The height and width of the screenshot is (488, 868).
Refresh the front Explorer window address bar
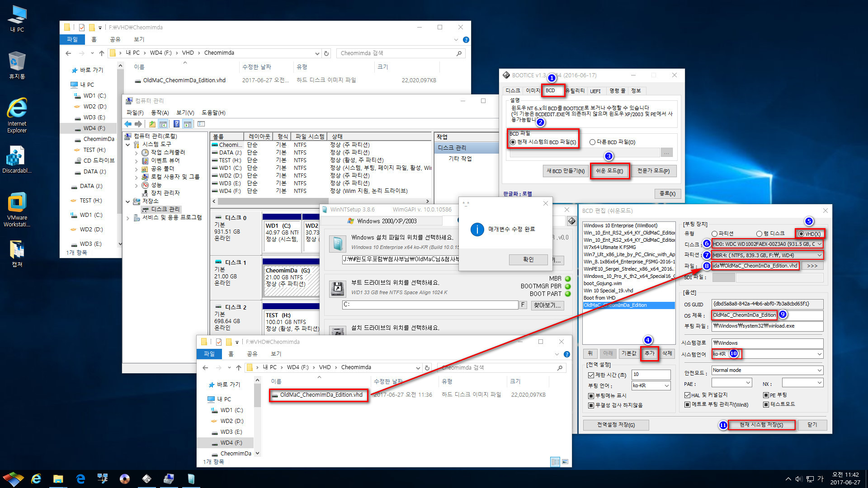pyautogui.click(x=427, y=368)
